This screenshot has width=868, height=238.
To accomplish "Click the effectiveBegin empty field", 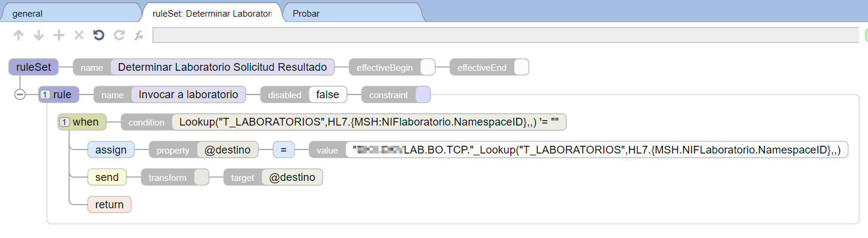I will pyautogui.click(x=427, y=67).
